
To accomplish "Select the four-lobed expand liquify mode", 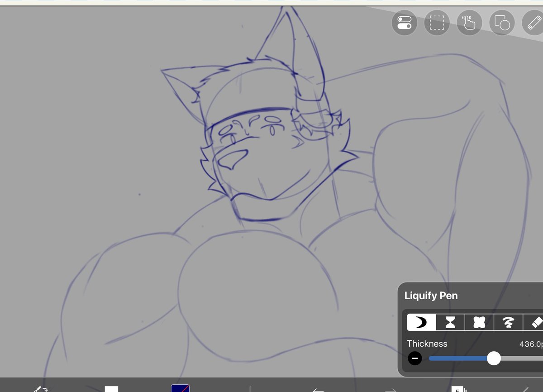I will tap(479, 322).
